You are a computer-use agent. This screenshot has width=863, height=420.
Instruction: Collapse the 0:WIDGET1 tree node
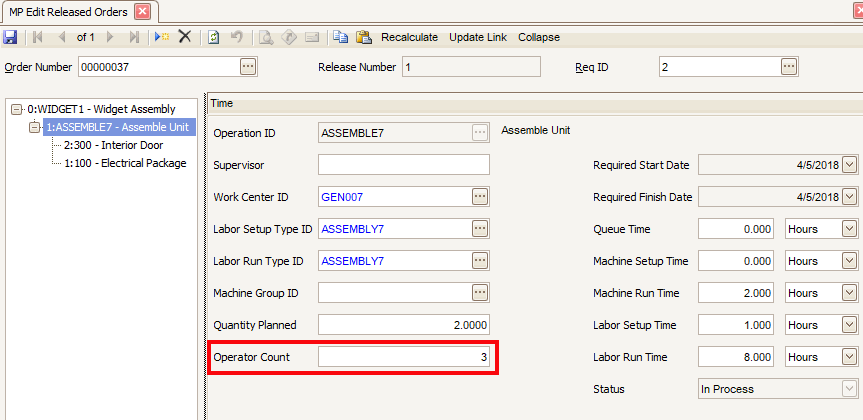pyautogui.click(x=16, y=109)
